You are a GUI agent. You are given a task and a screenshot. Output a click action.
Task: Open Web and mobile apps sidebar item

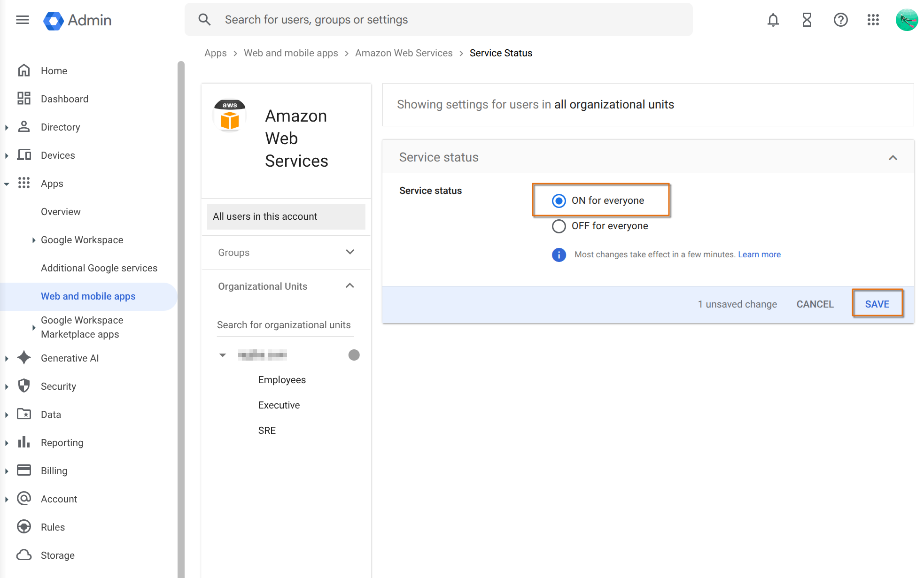click(89, 296)
